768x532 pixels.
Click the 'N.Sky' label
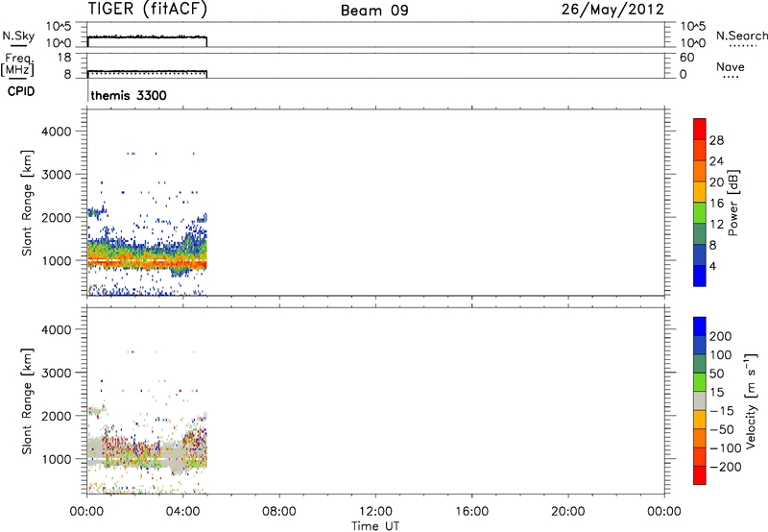coord(18,36)
